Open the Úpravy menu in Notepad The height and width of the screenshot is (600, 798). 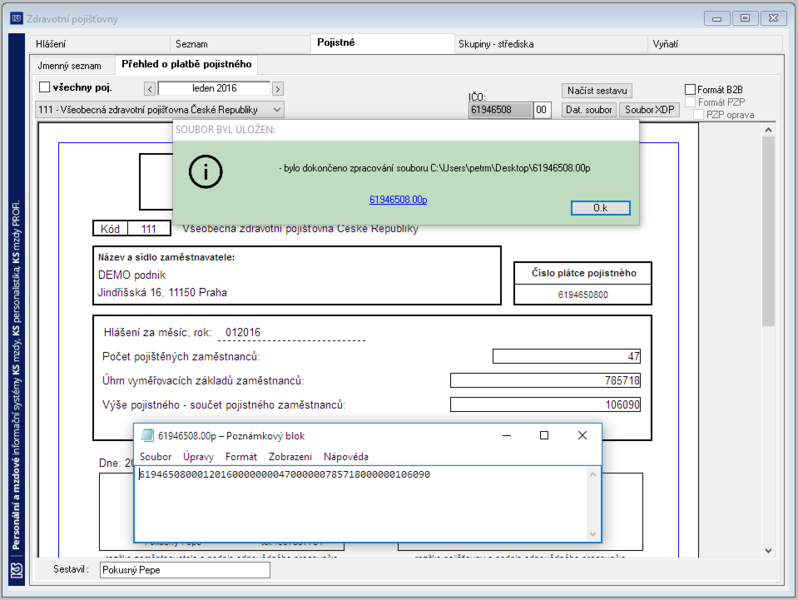[198, 457]
